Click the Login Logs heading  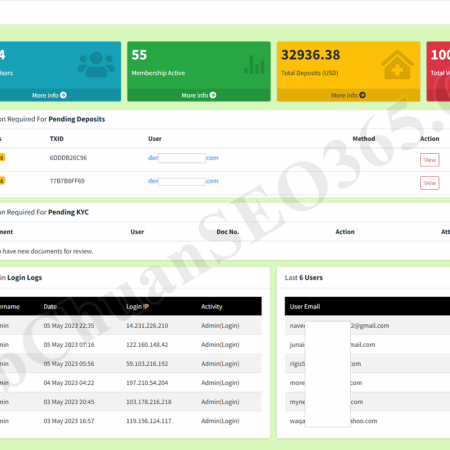[25, 278]
